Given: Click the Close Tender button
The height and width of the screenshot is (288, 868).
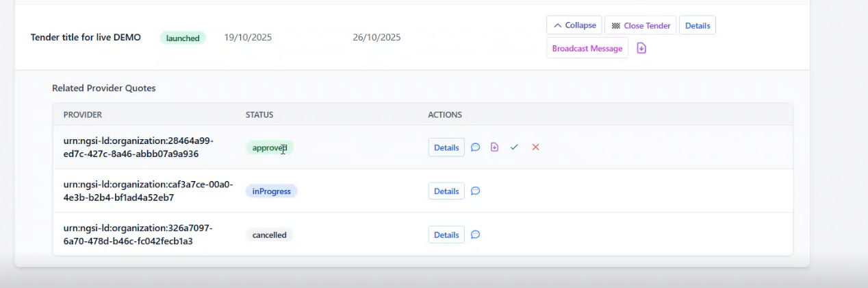Looking at the screenshot, I should tap(640, 25).
